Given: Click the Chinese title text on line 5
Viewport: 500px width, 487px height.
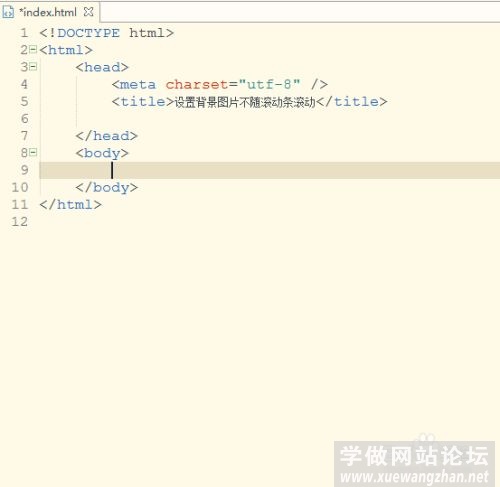Looking at the screenshot, I should [x=245, y=102].
